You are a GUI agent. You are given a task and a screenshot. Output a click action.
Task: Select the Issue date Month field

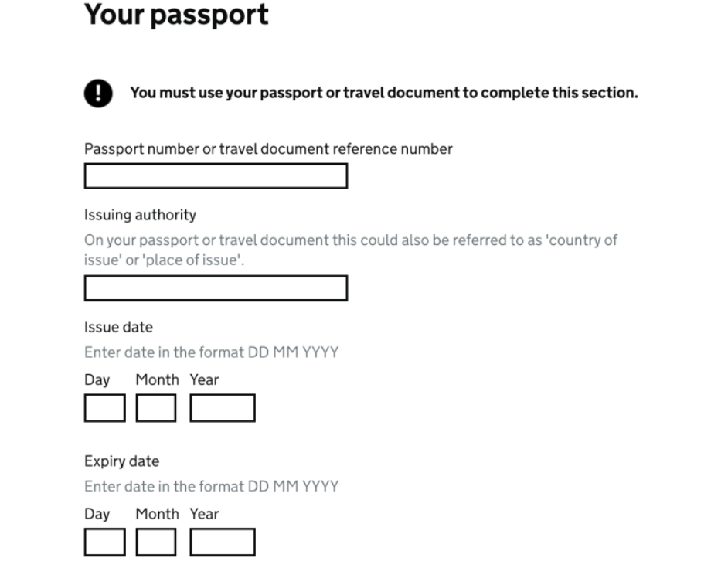(156, 408)
